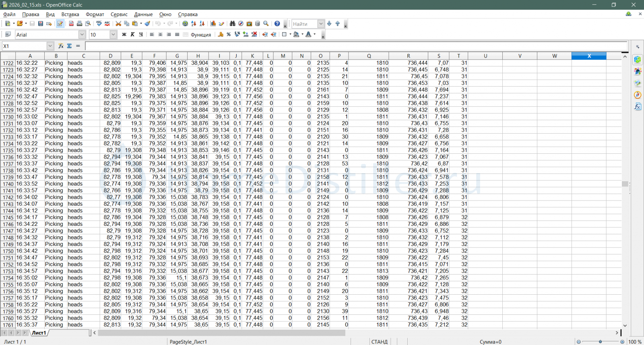Expand the Arial font name dropdown
This screenshot has width=644, height=345.
82,35
